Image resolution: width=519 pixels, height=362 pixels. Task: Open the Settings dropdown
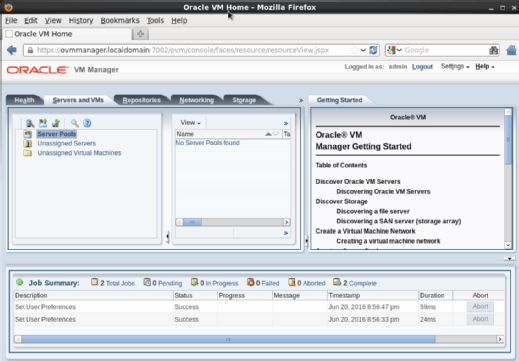455,66
